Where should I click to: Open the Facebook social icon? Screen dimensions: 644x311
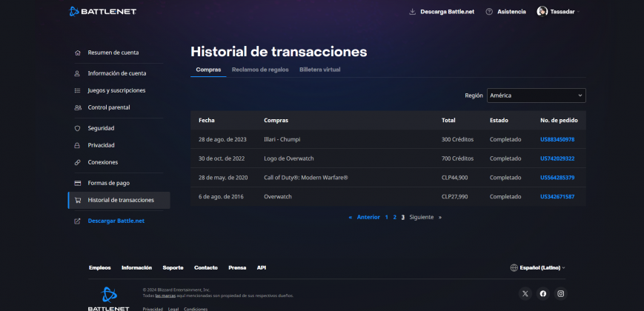pyautogui.click(x=543, y=293)
